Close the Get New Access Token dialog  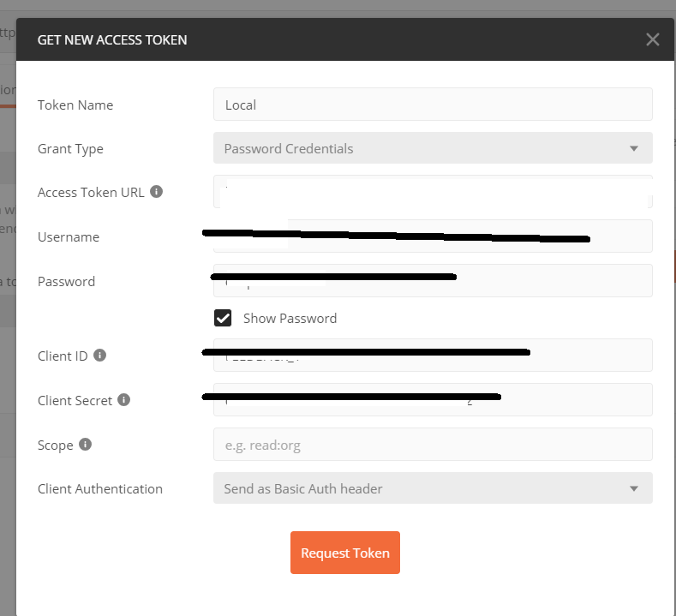[653, 39]
